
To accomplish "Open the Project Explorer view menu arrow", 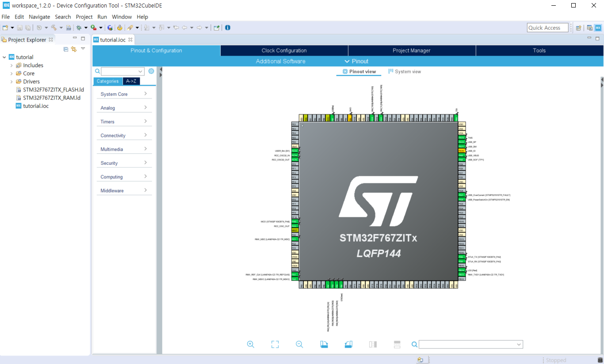I will pos(83,49).
